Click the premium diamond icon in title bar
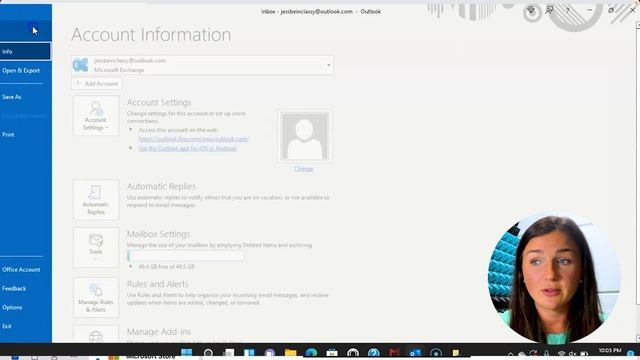Image resolution: width=640 pixels, height=360 pixels. tap(531, 10)
